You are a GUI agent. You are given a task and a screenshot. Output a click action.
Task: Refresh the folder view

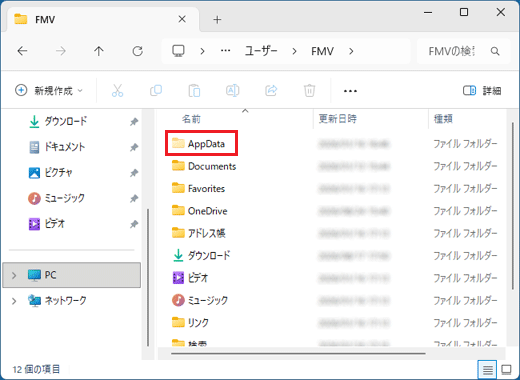137,51
